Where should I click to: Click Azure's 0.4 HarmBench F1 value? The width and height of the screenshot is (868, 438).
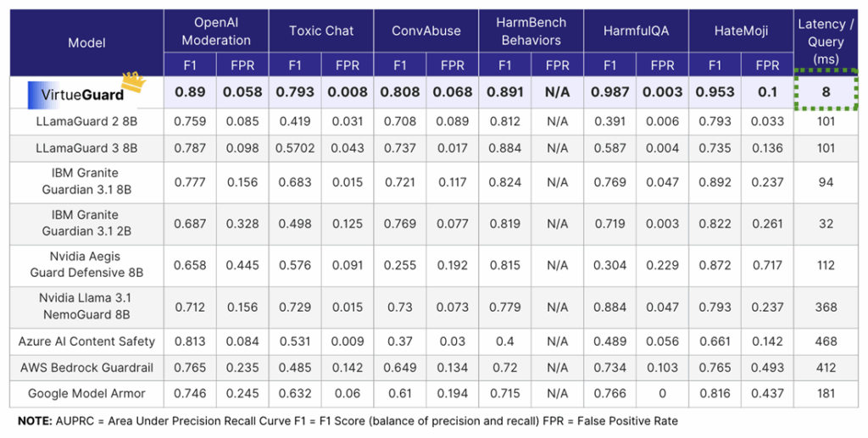[505, 341]
